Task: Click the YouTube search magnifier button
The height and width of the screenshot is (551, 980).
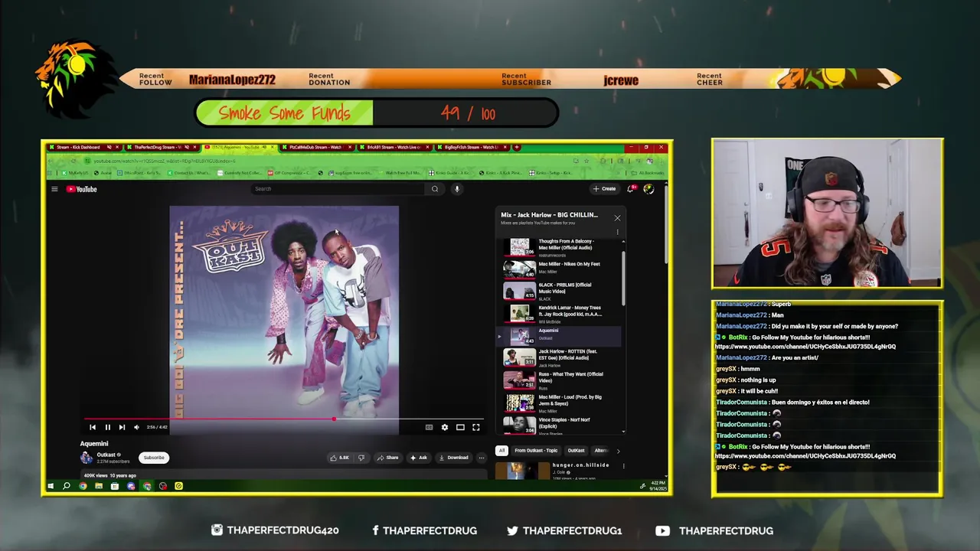Action: click(435, 189)
